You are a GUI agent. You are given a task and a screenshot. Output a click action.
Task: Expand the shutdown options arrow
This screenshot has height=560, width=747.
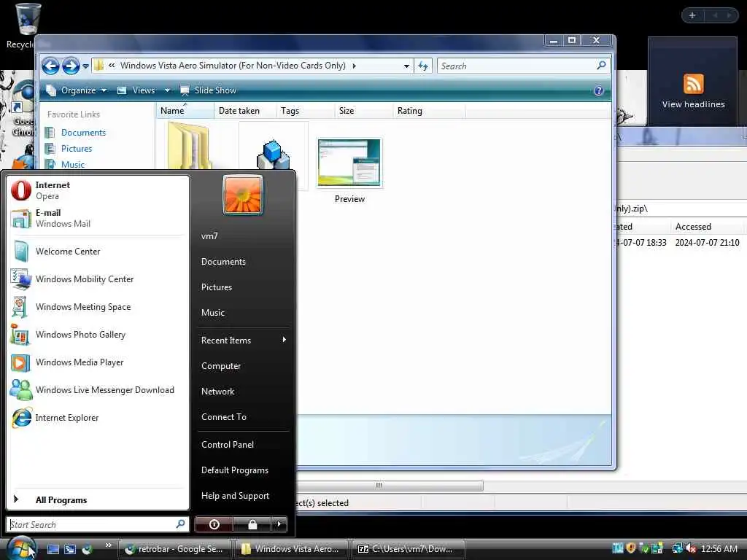[279, 524]
